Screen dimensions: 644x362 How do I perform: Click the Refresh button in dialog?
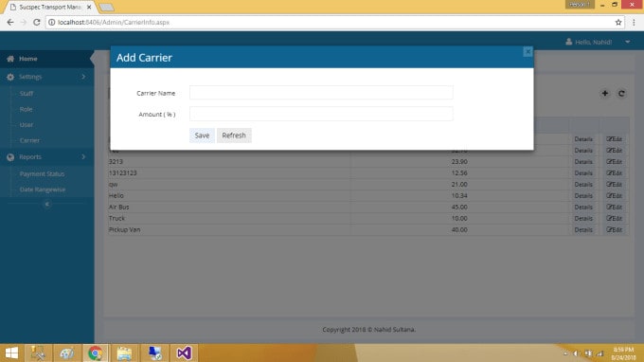click(x=234, y=136)
